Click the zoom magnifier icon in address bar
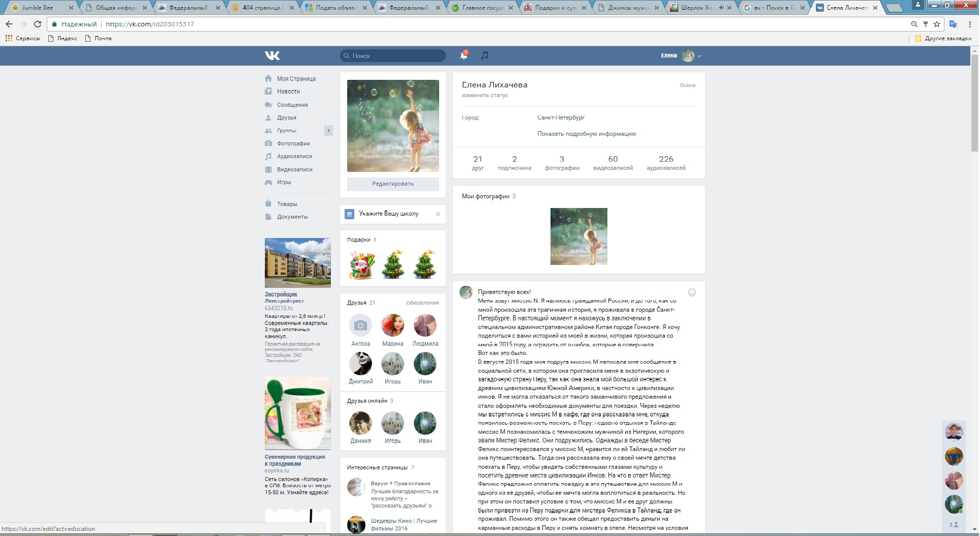 [914, 24]
